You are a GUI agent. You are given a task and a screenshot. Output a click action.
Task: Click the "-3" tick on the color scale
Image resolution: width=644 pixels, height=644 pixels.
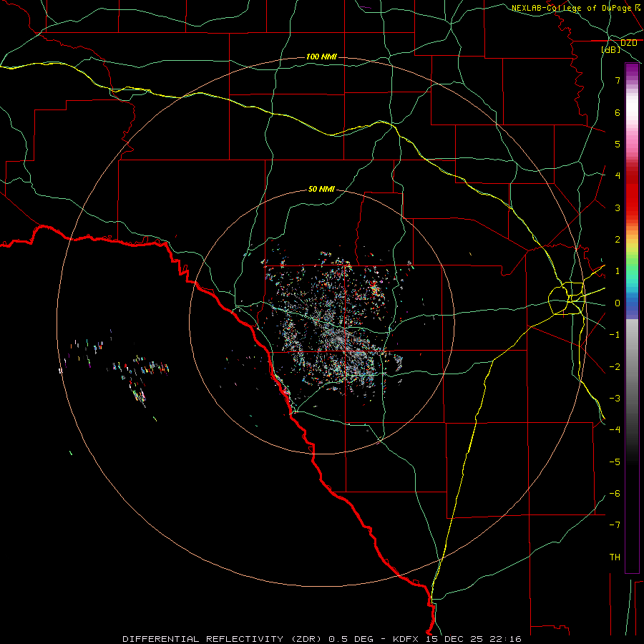615,399
